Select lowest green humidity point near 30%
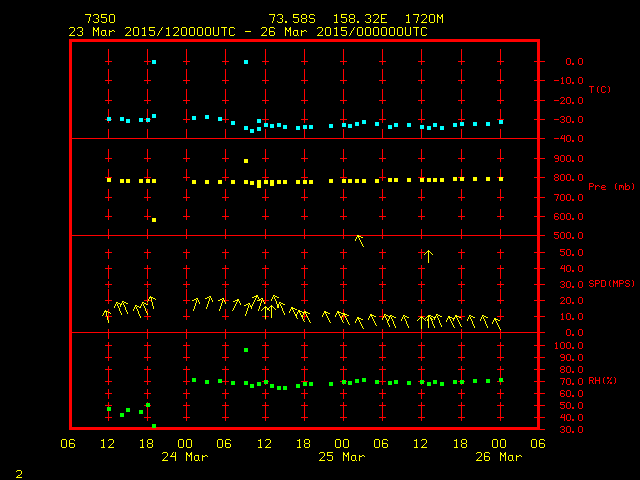Screen dimensions: 640x480 tap(154, 426)
